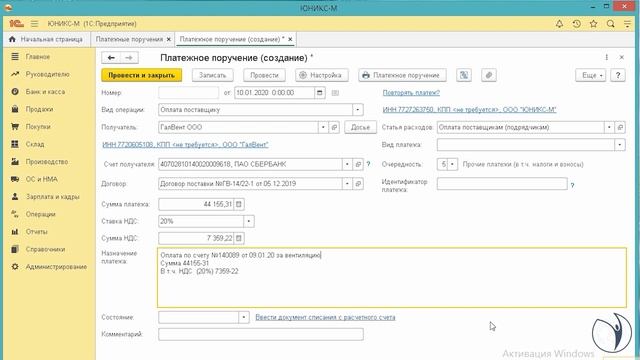Switch to Начальная страница tab

tap(47, 39)
